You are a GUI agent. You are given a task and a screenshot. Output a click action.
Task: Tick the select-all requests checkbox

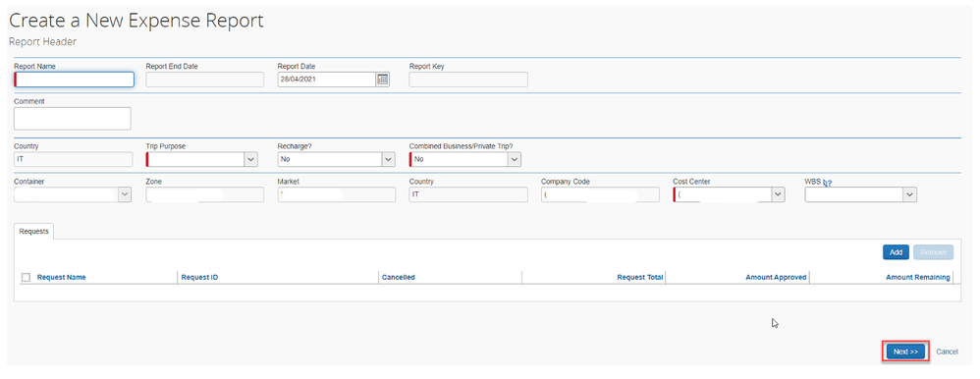(26, 277)
